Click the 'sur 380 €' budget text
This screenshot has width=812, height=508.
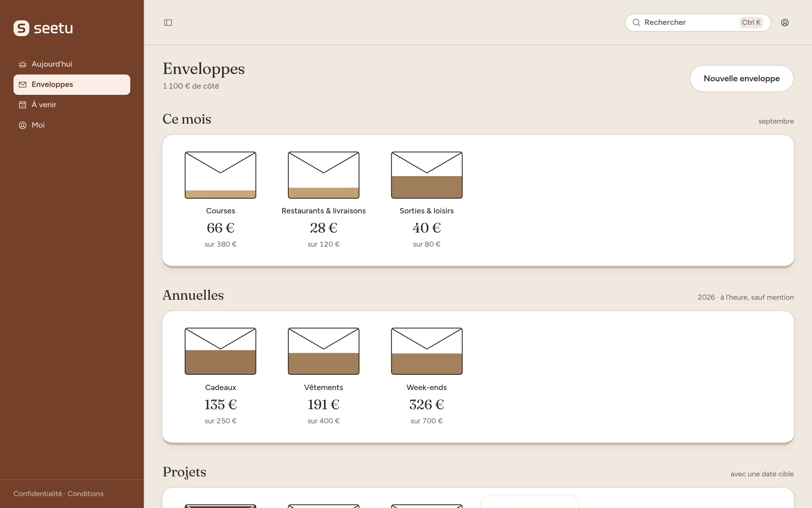[220, 244]
